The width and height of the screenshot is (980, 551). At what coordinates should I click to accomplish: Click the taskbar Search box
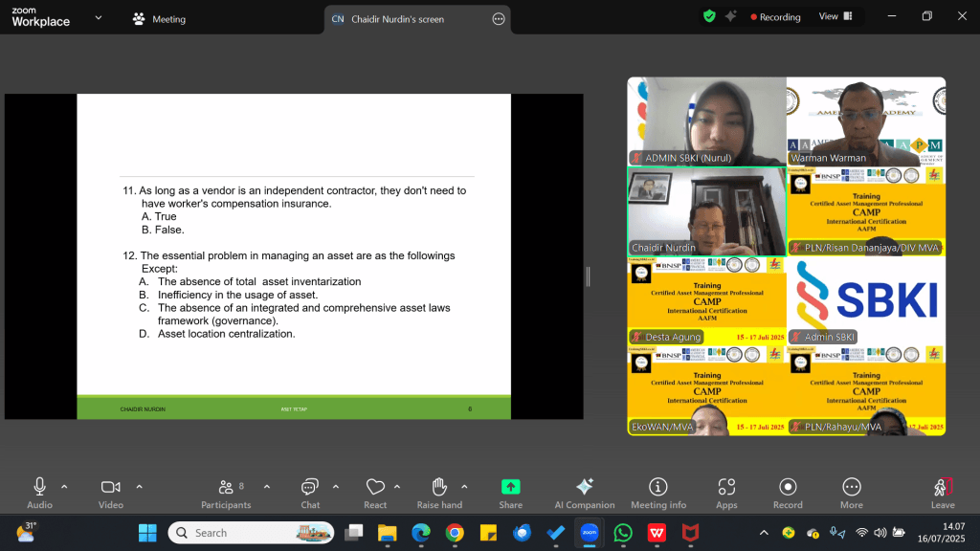pos(251,533)
